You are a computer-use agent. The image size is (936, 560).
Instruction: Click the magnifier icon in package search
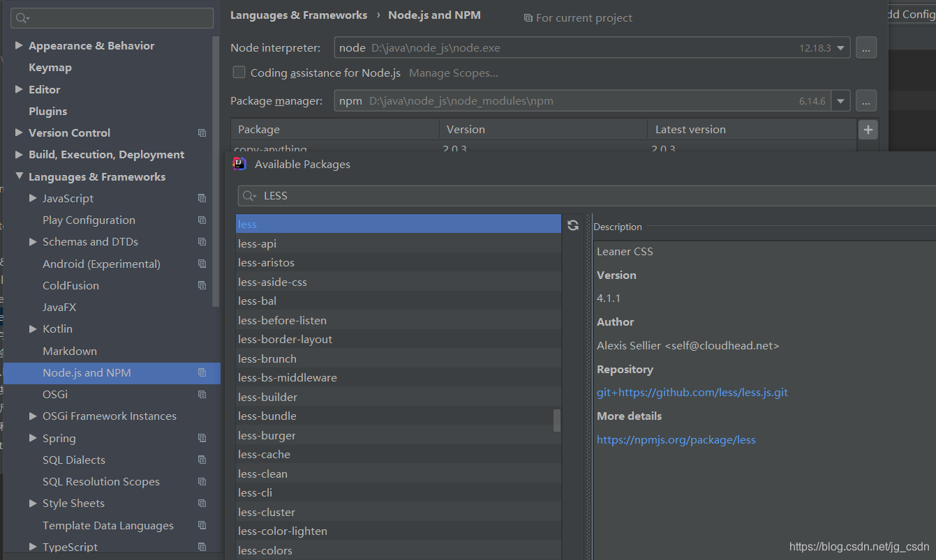250,196
